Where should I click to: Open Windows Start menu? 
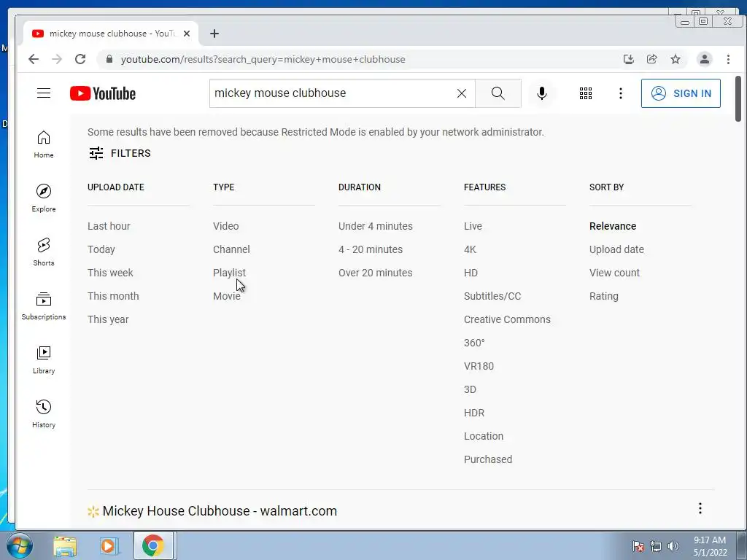(20, 545)
